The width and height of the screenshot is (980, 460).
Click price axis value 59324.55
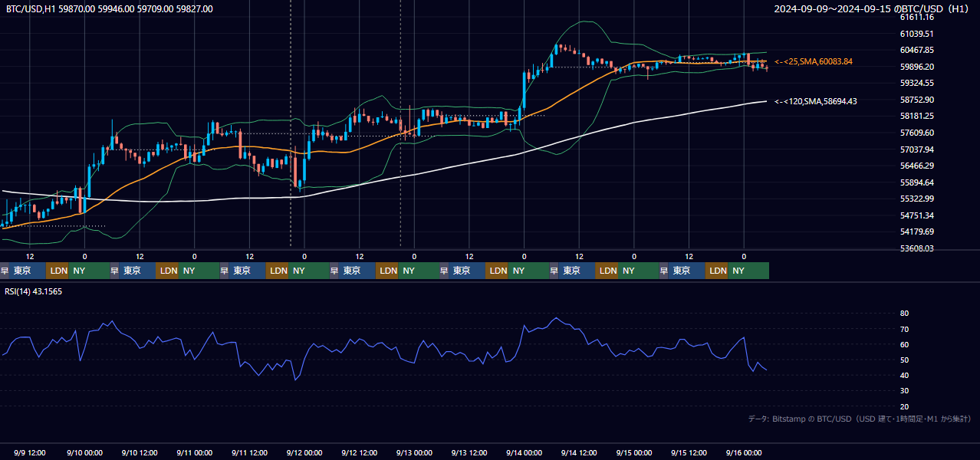tap(916, 83)
